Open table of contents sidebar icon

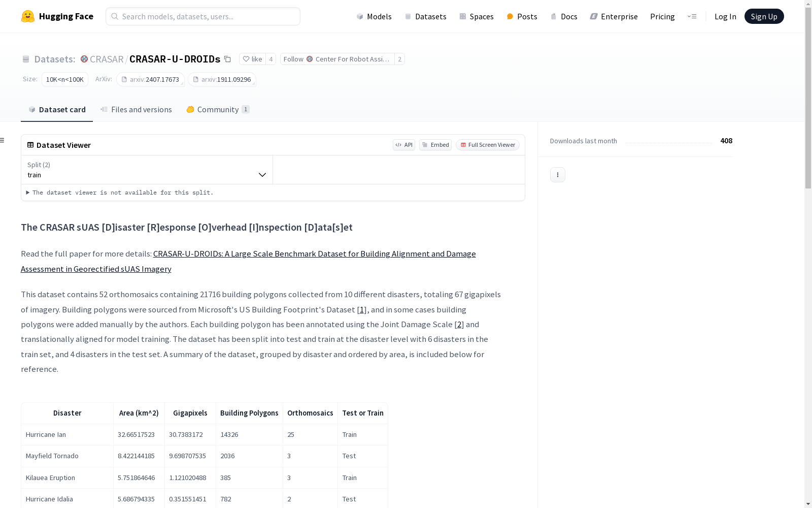[3, 140]
